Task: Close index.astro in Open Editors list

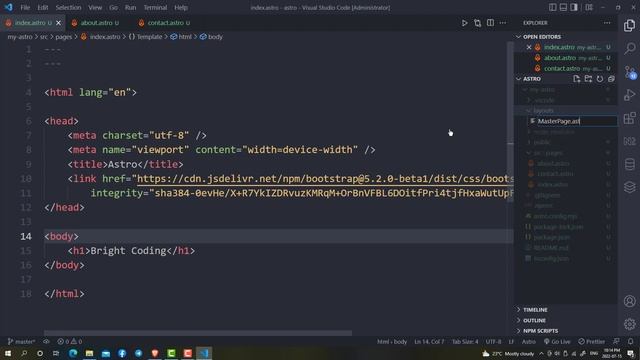Action: [x=529, y=47]
